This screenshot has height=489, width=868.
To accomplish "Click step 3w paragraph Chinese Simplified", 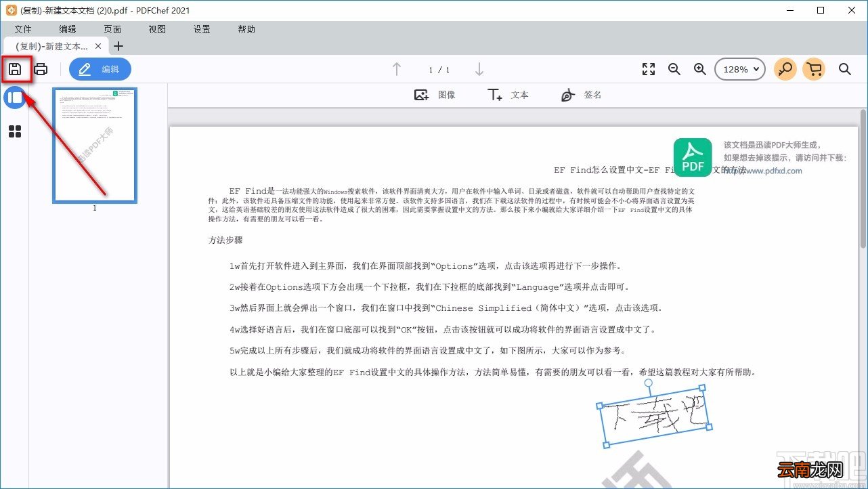I will [x=446, y=308].
